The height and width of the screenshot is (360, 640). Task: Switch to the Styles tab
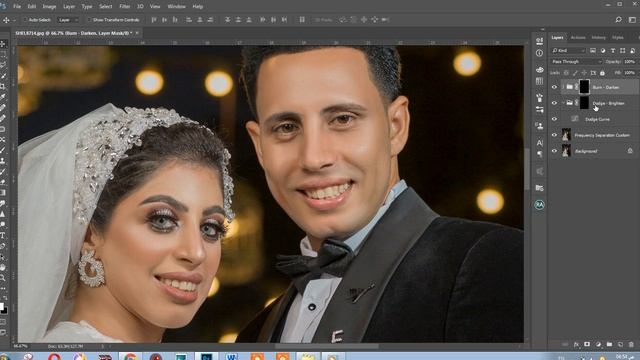click(618, 38)
